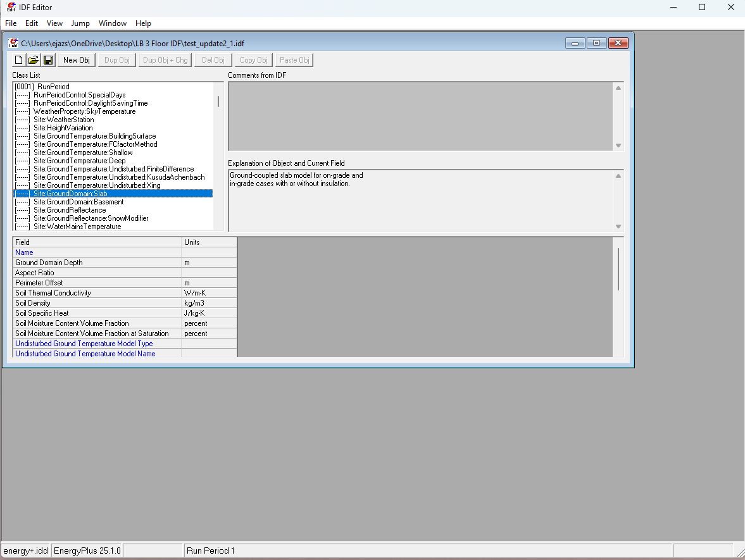Click the Undisturbed Ground Temperature Model Type field
This screenshot has height=560, width=745.
(84, 343)
